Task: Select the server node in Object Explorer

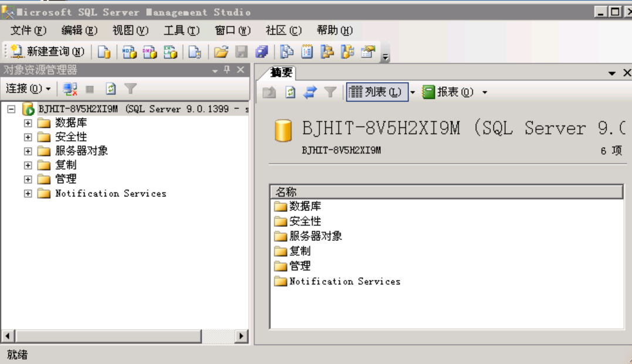Action: point(143,109)
